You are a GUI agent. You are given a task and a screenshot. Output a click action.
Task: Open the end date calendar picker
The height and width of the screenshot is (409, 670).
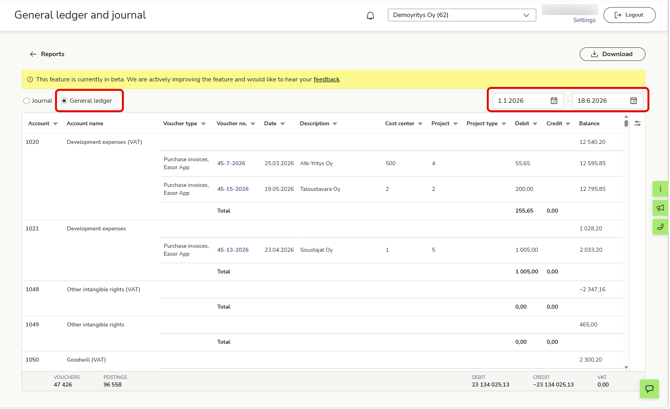tap(633, 100)
